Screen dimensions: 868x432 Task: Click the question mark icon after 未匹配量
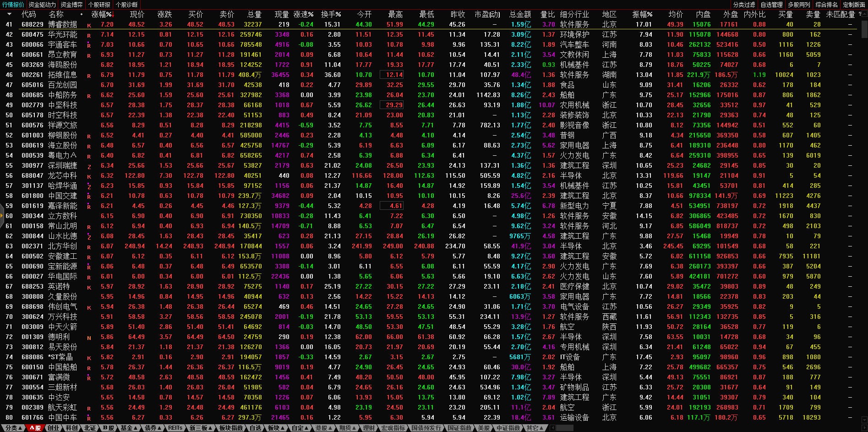(860, 14)
